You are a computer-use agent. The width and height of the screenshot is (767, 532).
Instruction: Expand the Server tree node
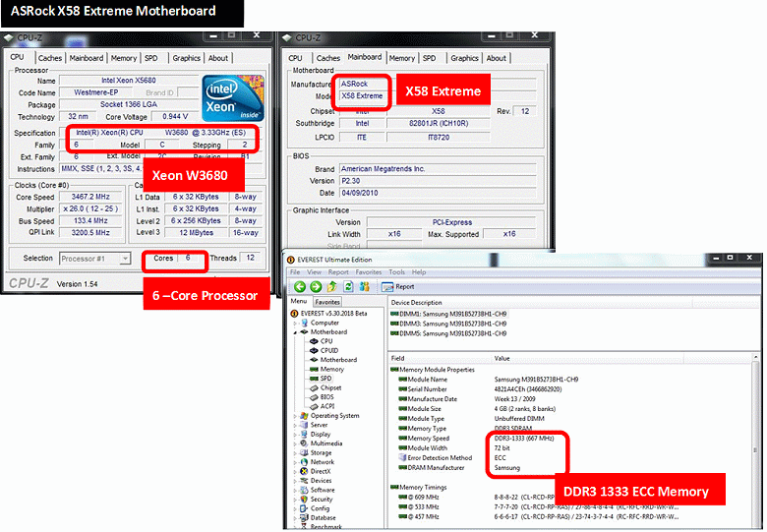[295, 425]
